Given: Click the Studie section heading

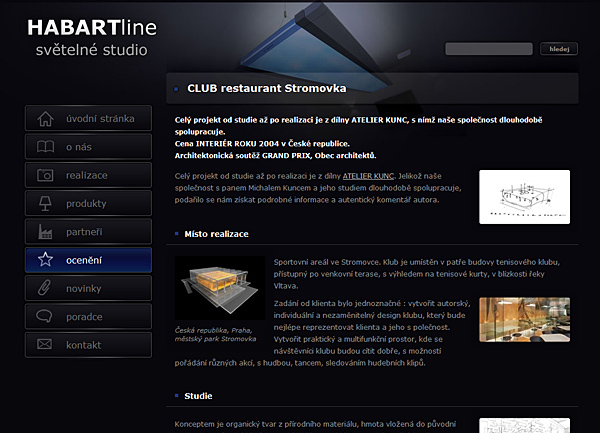Looking at the screenshot, I should (x=198, y=396).
